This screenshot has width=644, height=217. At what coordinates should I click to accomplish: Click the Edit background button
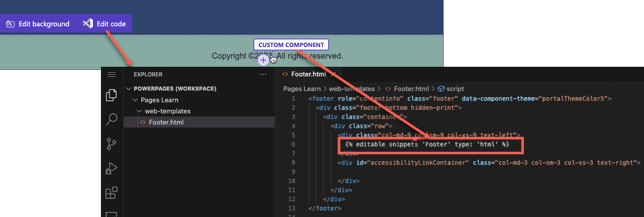[38, 23]
